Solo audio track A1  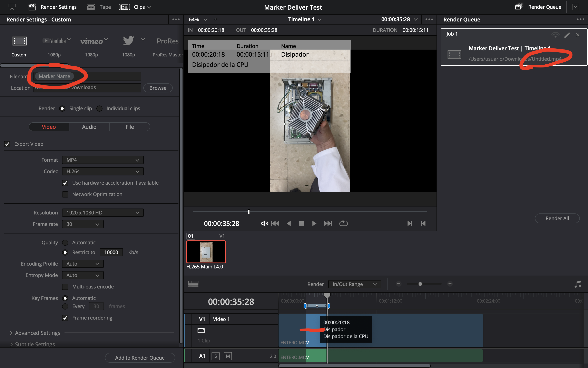click(x=216, y=356)
